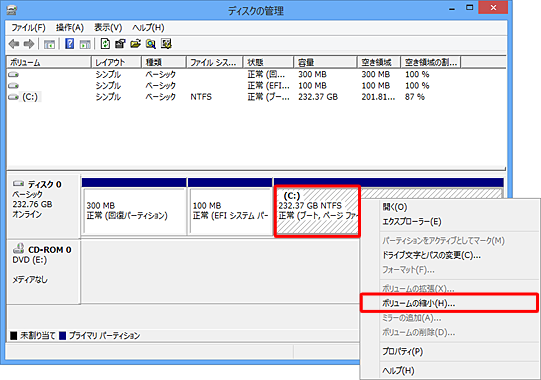
Task: Sort by the ボリューム column header
Action: coord(49,62)
